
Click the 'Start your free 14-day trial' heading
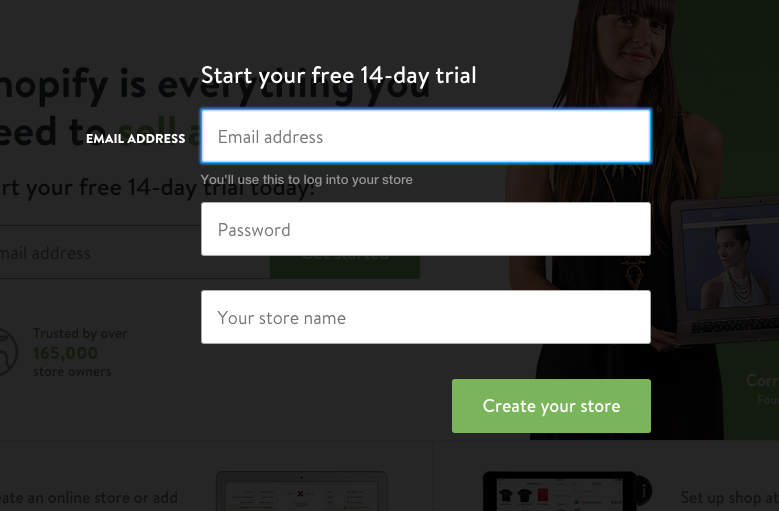pyautogui.click(x=338, y=75)
